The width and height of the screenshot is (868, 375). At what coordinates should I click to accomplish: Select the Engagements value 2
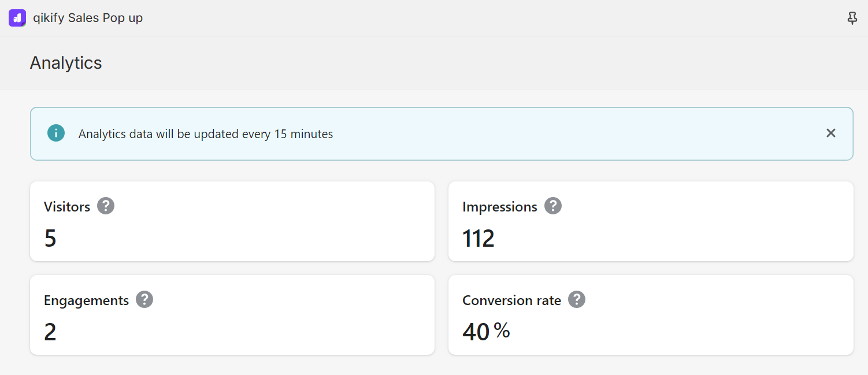[x=50, y=332]
